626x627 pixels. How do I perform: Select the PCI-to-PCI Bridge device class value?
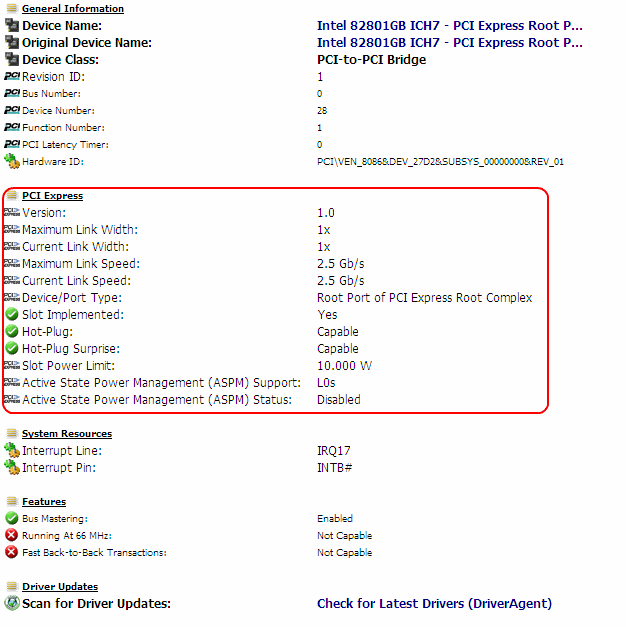[x=372, y=60]
